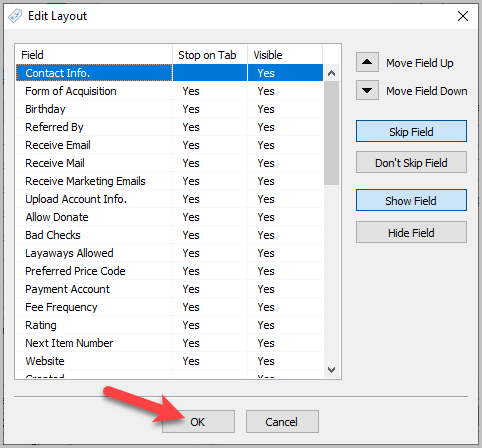The height and width of the screenshot is (448, 482).
Task: Click the Move Field Up arrow button
Action: point(367,62)
